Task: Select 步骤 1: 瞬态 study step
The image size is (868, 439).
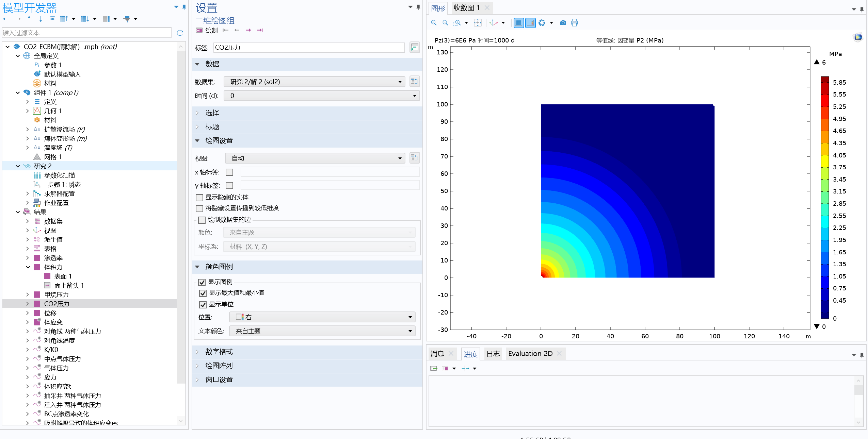Action: pyautogui.click(x=64, y=184)
